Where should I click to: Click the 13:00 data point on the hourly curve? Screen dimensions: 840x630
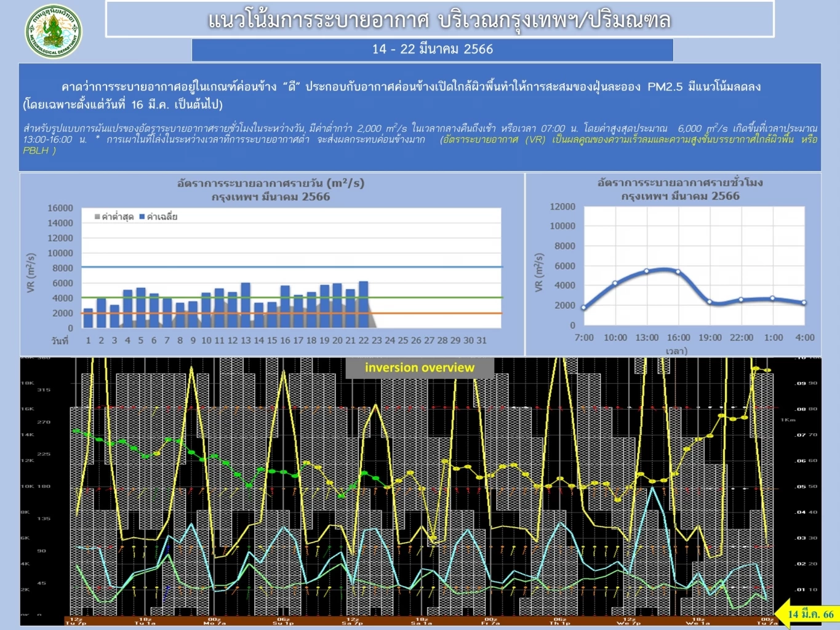(646, 271)
